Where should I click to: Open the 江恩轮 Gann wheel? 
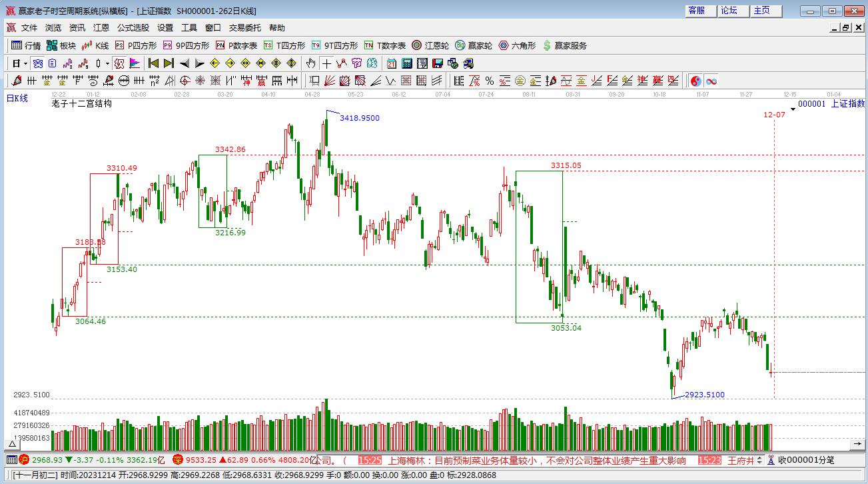point(430,45)
